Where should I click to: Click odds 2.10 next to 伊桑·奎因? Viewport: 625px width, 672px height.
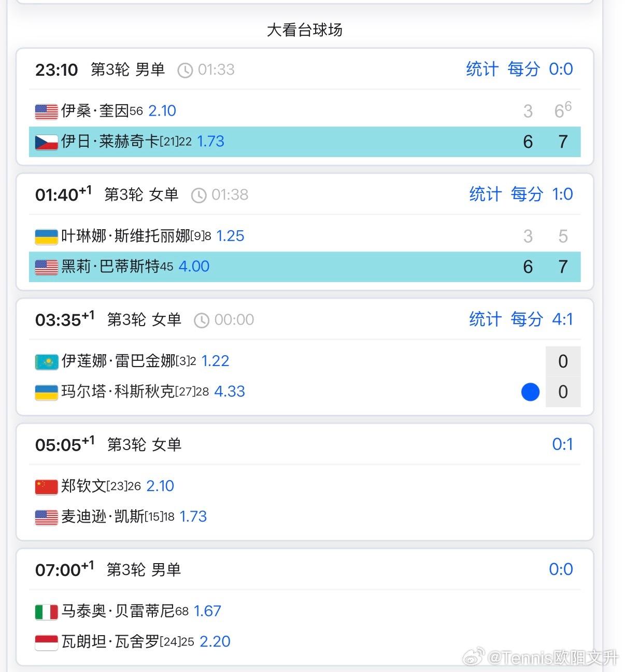(x=162, y=111)
